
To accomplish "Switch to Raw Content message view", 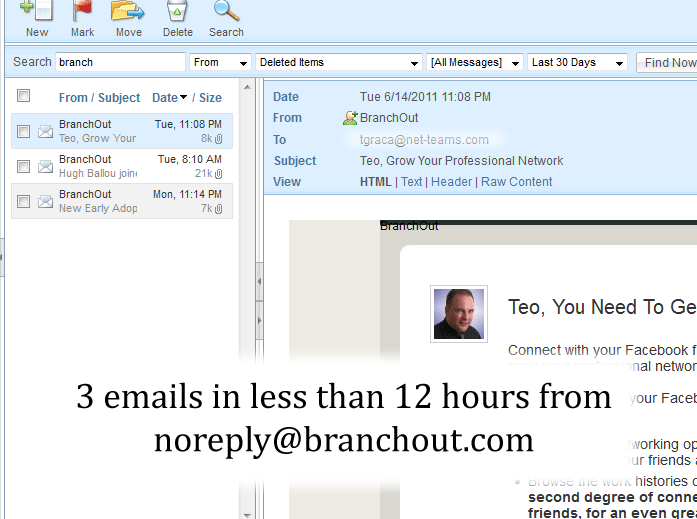I will (x=517, y=182).
